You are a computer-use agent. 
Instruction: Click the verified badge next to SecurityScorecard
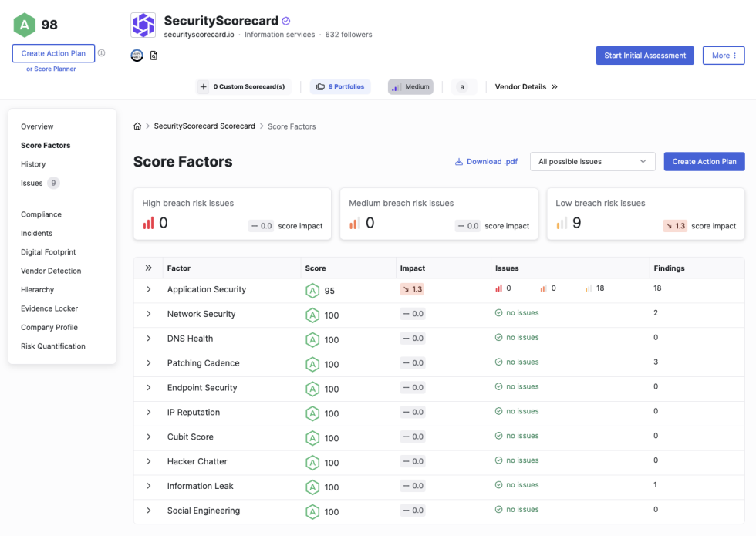coord(286,22)
